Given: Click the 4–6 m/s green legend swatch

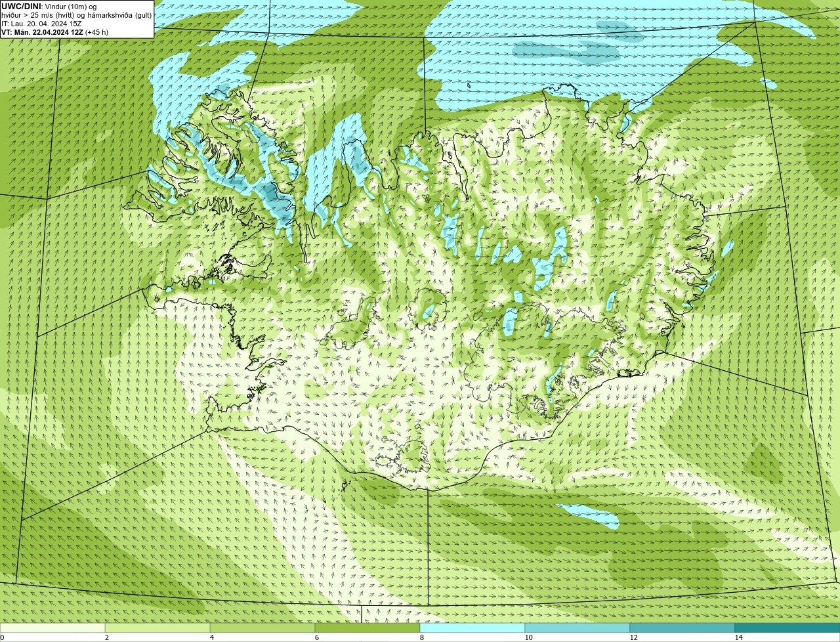Looking at the screenshot, I should click(262, 628).
